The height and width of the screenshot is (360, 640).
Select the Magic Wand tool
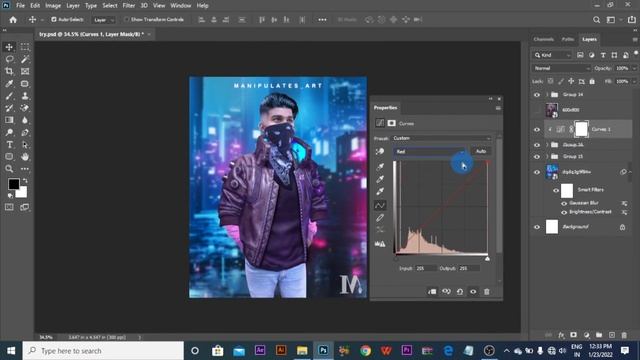point(25,59)
